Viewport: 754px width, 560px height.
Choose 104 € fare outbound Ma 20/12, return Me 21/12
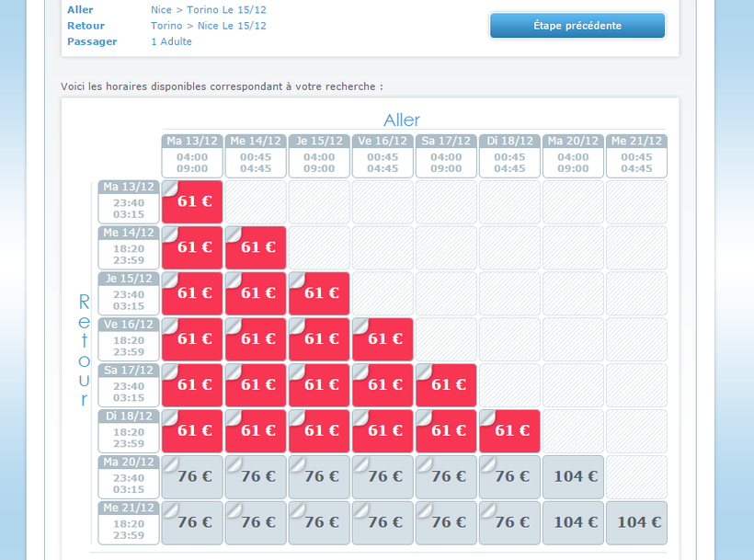coord(574,522)
